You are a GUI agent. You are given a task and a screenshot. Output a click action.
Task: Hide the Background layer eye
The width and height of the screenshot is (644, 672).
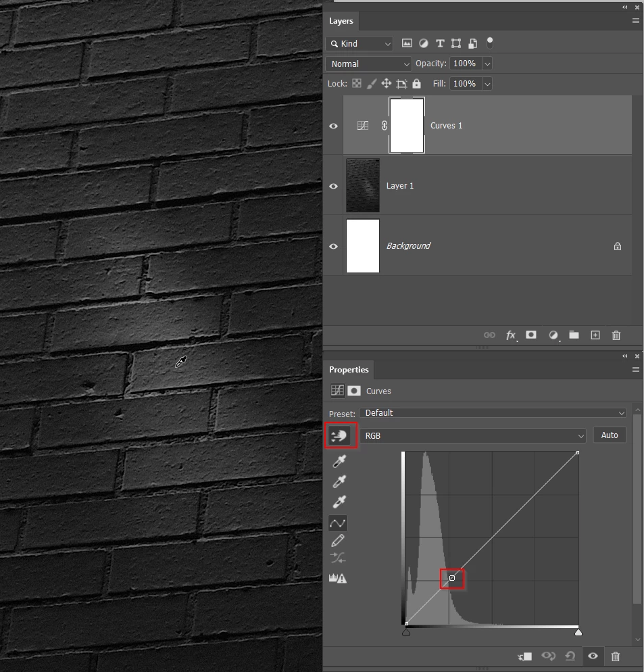point(333,247)
